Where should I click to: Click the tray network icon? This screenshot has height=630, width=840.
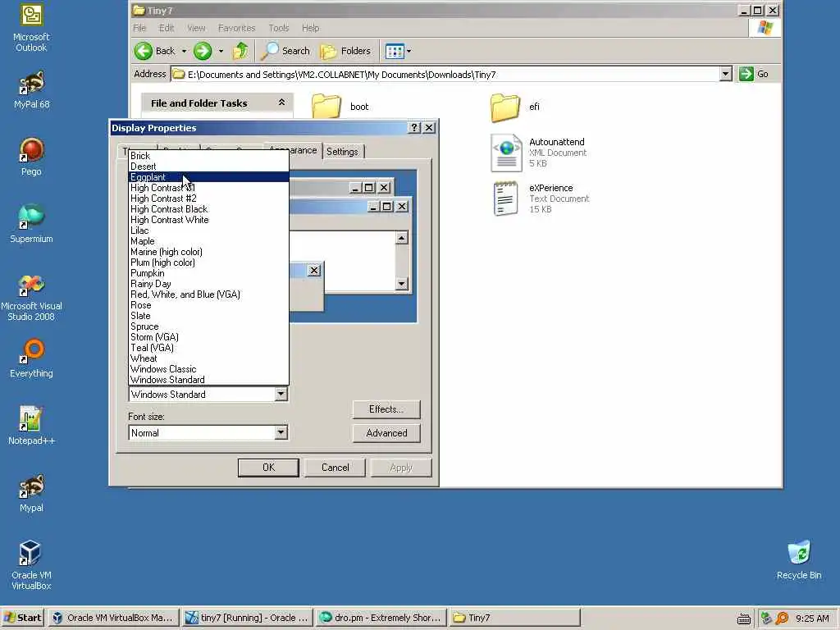[766, 619]
